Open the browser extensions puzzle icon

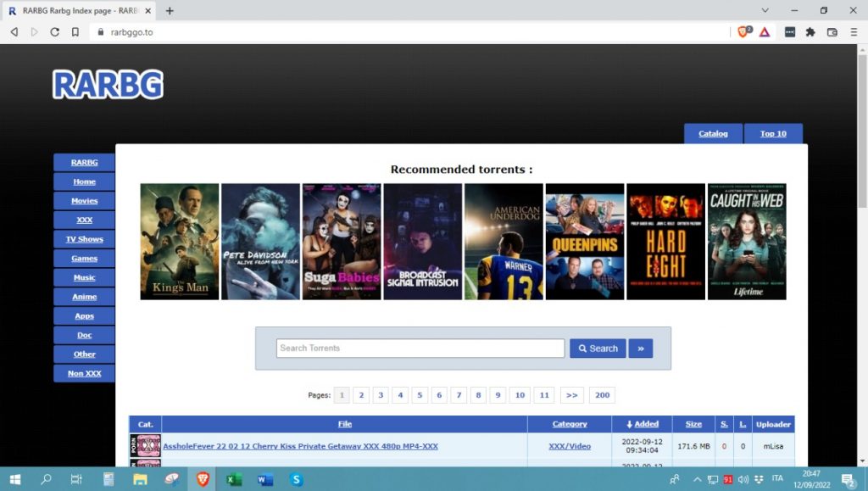[810, 32]
